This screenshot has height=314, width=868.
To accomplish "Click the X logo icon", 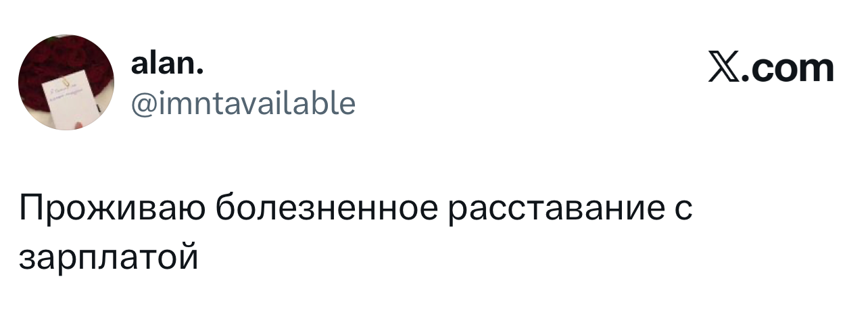I will point(723,68).
